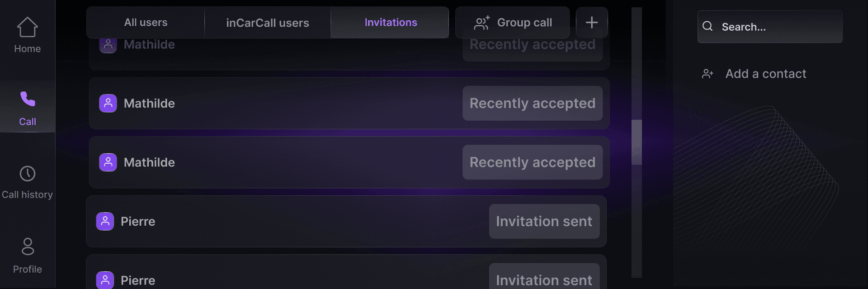Click the group call people icon

[481, 23]
